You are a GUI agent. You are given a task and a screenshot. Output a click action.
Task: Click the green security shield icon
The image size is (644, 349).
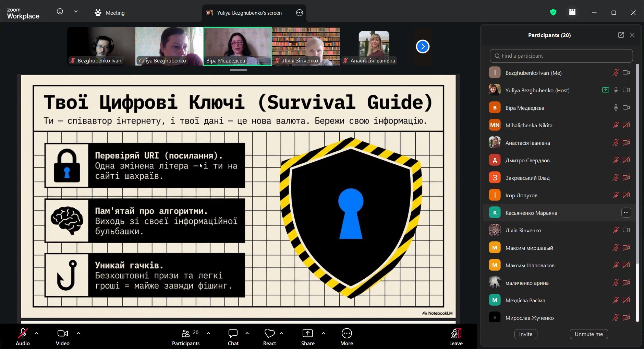click(x=553, y=12)
